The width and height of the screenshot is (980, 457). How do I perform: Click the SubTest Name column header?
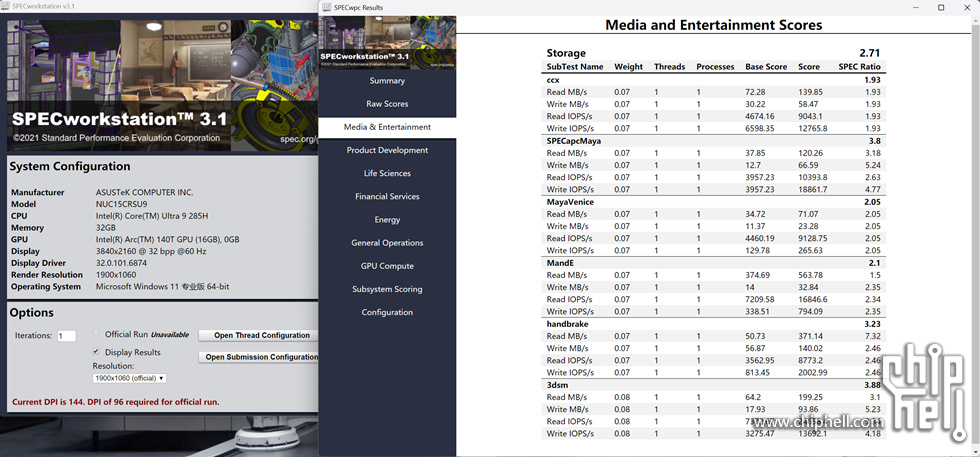575,67
